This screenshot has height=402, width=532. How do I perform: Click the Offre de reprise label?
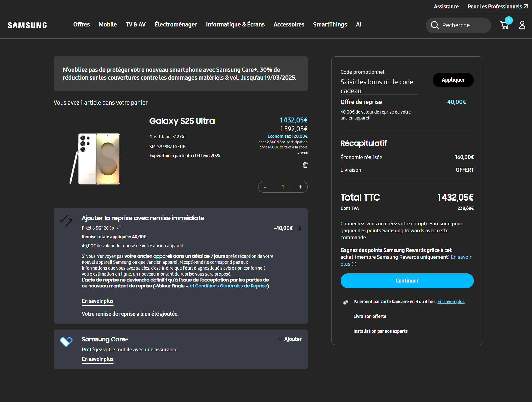361,102
